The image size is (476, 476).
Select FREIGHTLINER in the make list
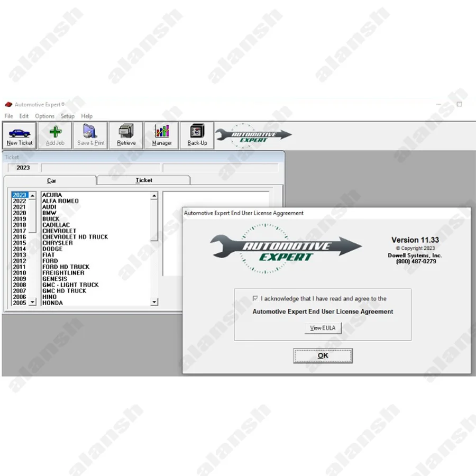click(63, 272)
